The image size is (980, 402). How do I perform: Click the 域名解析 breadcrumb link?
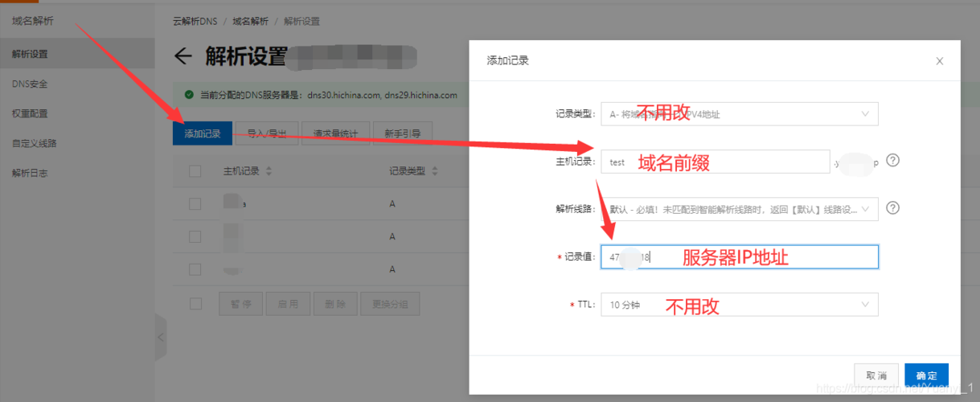pos(251,21)
